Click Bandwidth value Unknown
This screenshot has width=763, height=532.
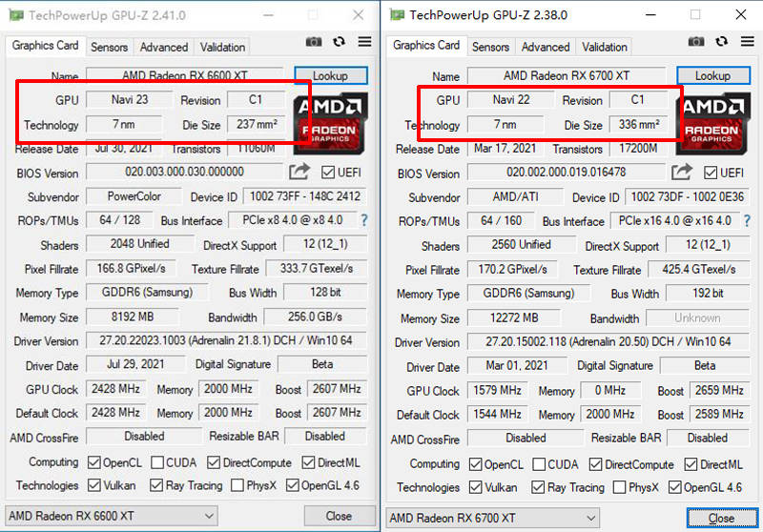(697, 318)
